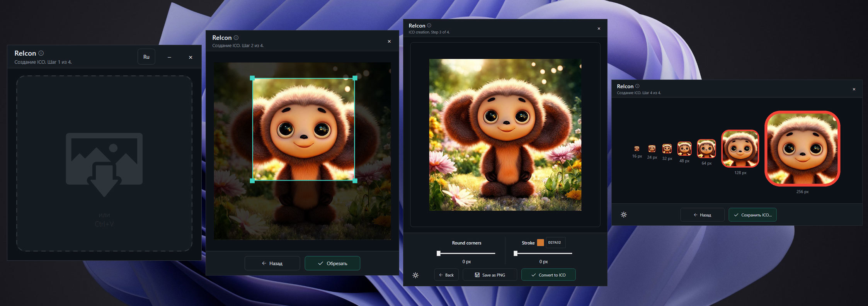Click Сохранить ICO... button

(752, 215)
